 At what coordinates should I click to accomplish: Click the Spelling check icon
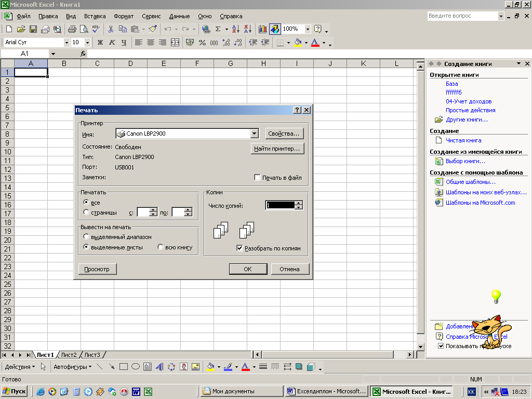point(96,29)
